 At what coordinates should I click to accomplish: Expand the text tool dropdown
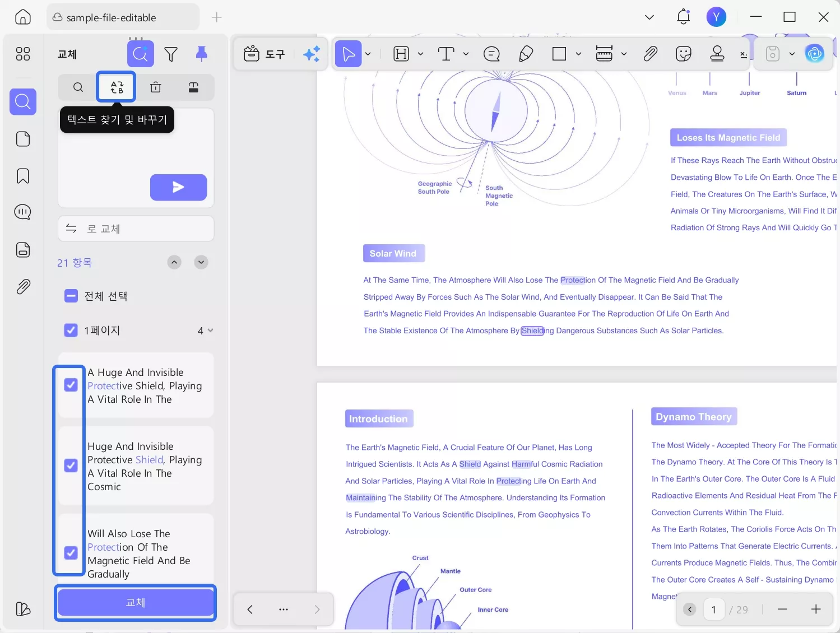click(x=466, y=54)
